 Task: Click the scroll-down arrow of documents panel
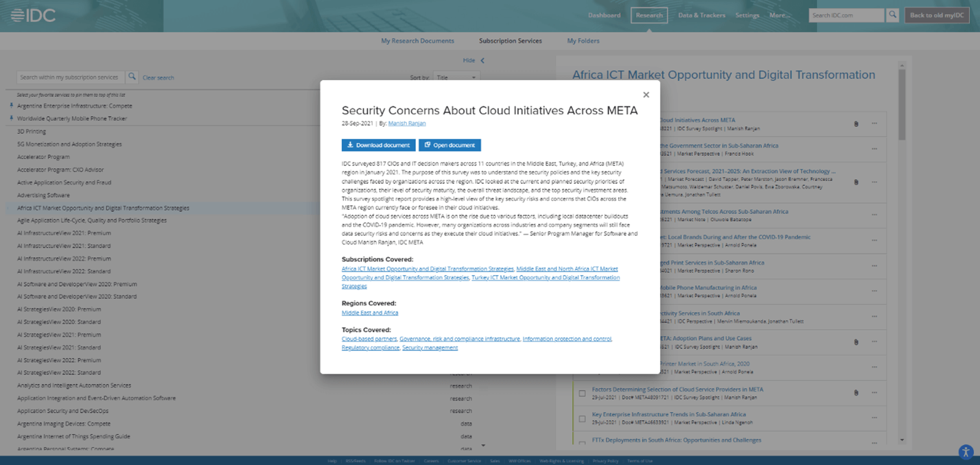pyautogui.click(x=902, y=440)
